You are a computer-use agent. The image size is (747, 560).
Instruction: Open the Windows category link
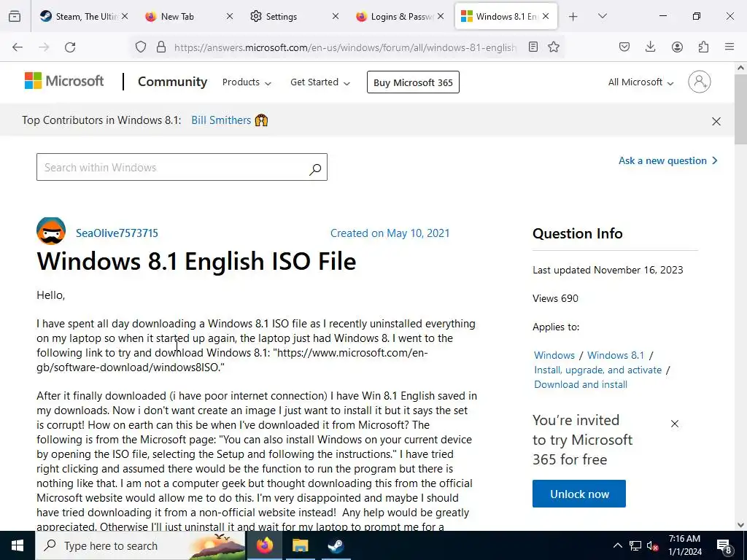pos(554,355)
